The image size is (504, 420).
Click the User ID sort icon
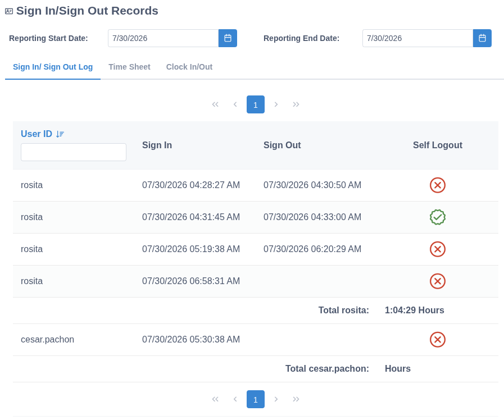(x=60, y=134)
